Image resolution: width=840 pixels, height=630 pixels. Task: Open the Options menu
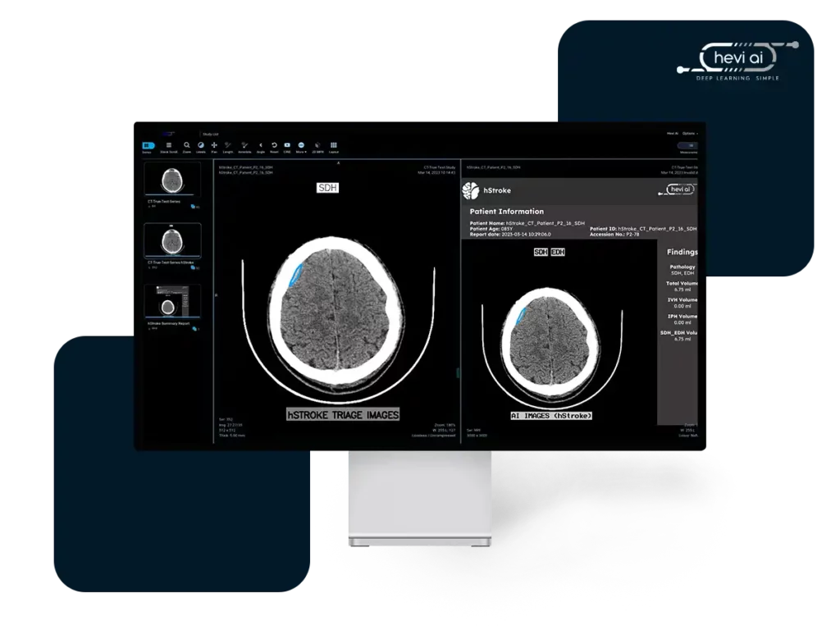[689, 133]
